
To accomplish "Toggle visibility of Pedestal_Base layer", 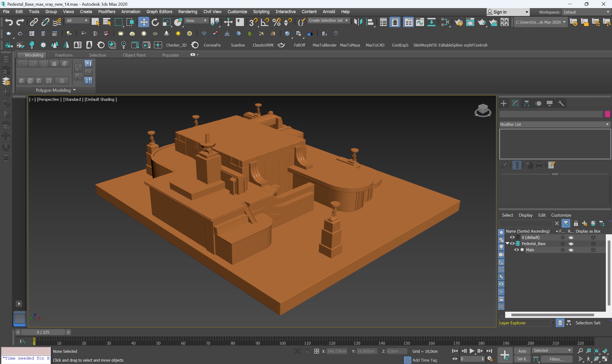I will pyautogui.click(x=512, y=244).
